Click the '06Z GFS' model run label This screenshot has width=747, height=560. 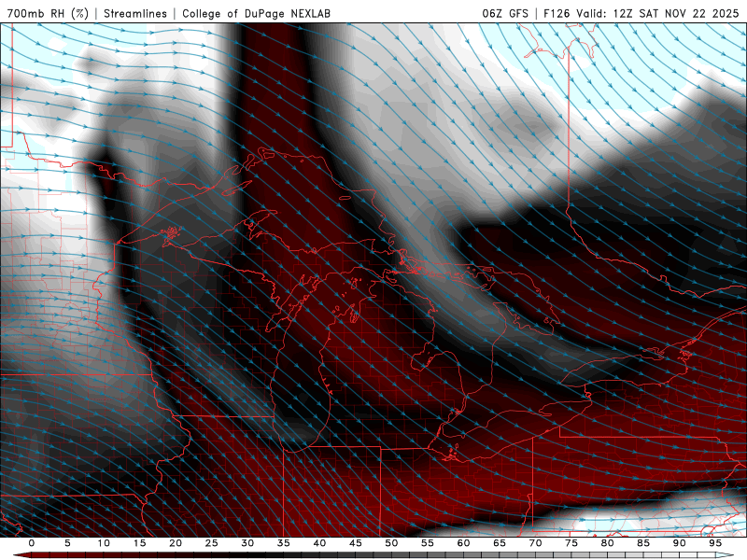505,13
